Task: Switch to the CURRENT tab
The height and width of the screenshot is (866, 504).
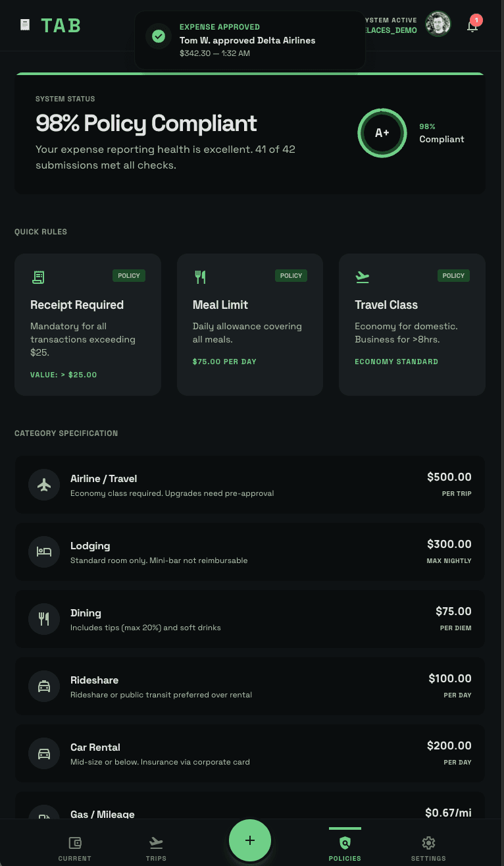Action: click(74, 846)
